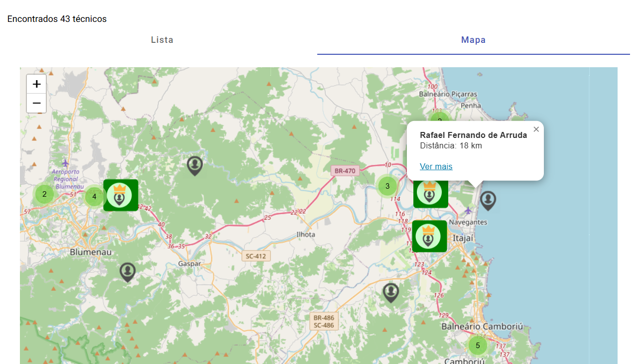Image resolution: width=639 pixels, height=364 pixels.
Task: Select crowned technician marker under the popup
Action: pyautogui.click(x=431, y=193)
